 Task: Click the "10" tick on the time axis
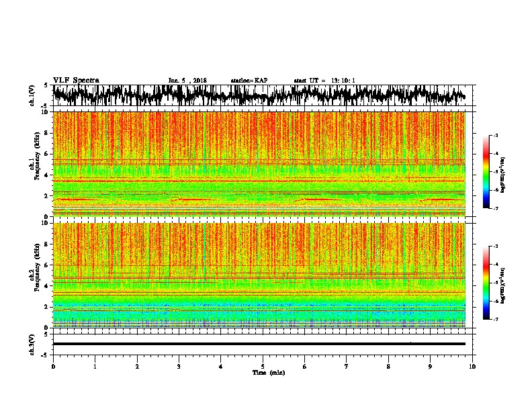[x=472, y=367]
